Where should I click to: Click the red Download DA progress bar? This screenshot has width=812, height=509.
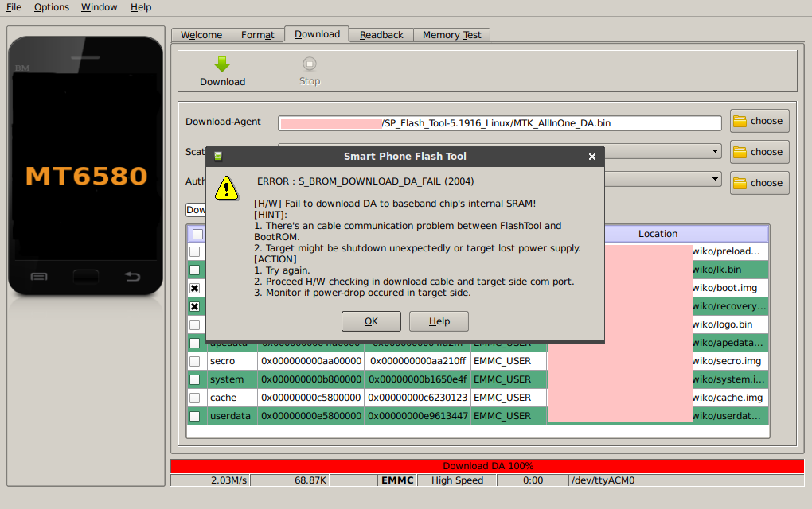coord(487,466)
